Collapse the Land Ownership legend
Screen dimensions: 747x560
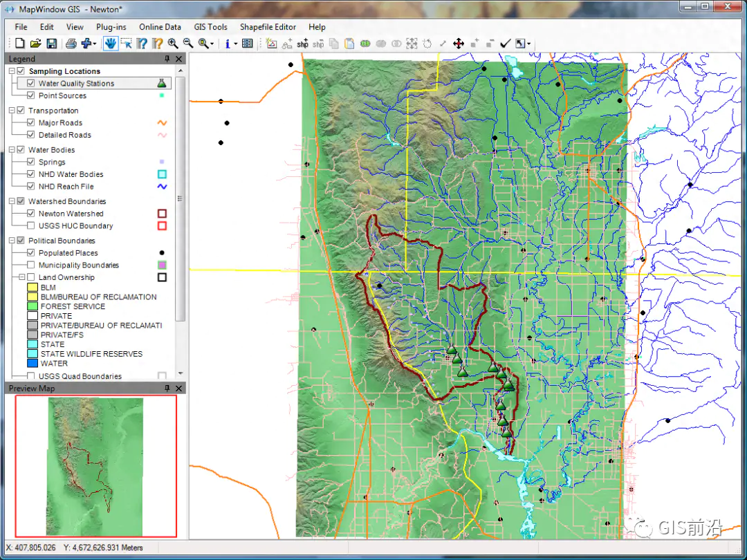coord(21,277)
